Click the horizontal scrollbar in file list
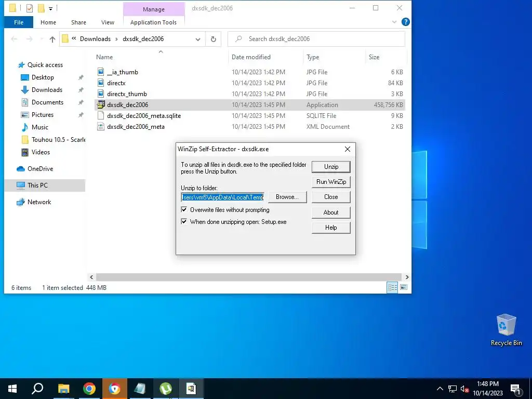Viewport: 532px width, 399px height. pyautogui.click(x=249, y=277)
